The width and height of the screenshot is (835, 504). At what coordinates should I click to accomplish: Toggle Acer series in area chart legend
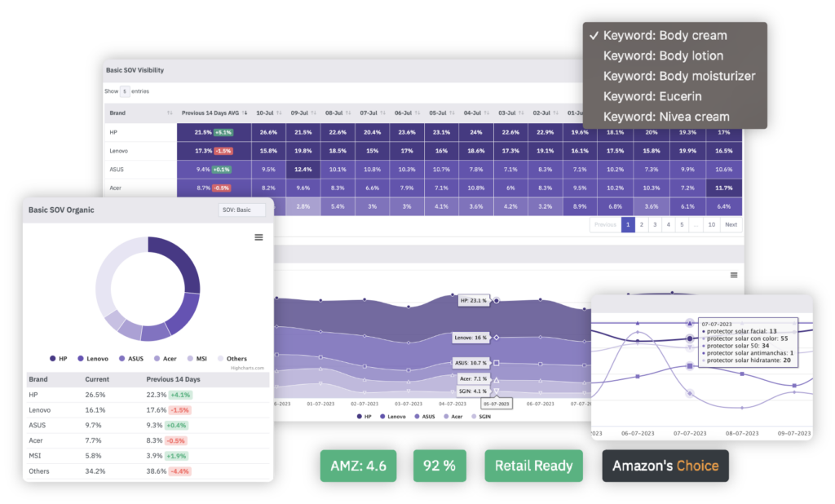tap(453, 417)
